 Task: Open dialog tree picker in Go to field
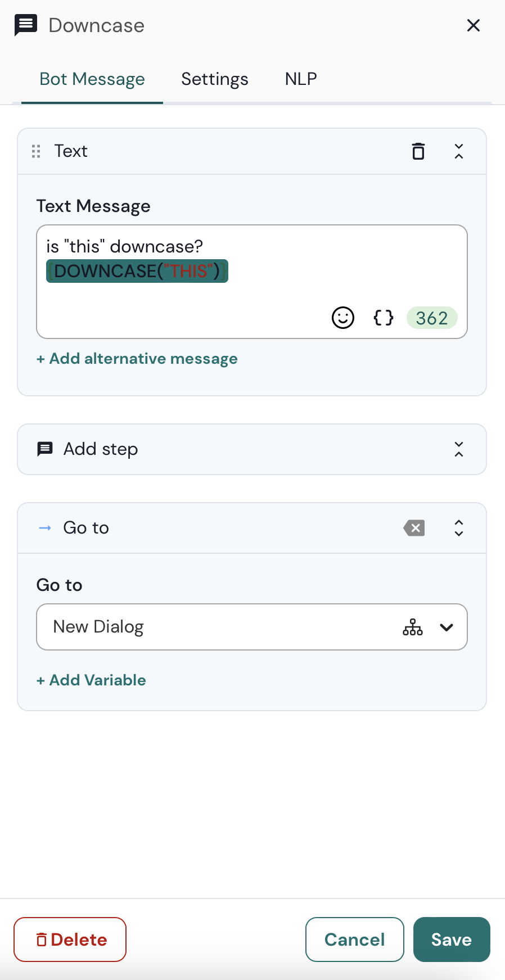tap(412, 627)
